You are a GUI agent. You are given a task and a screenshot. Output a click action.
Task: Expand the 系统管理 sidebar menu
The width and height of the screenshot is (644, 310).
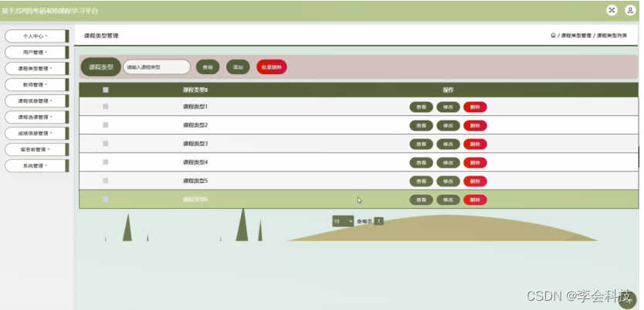(x=36, y=165)
